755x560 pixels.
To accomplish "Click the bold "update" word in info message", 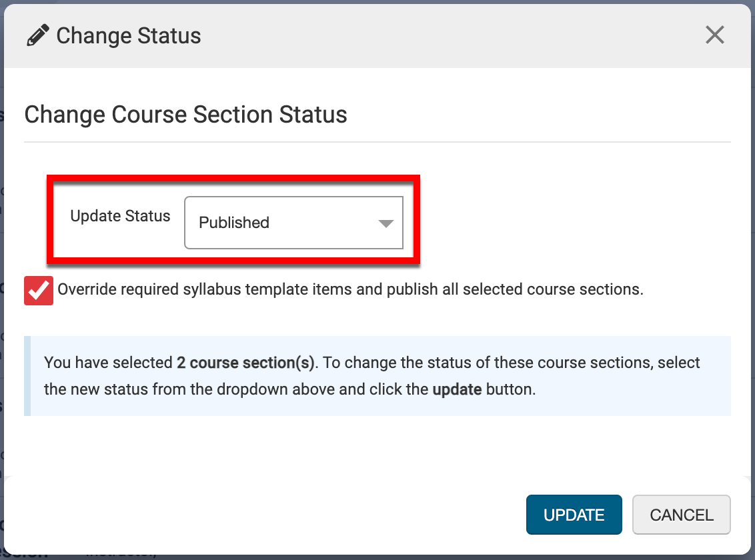I will coord(457,389).
